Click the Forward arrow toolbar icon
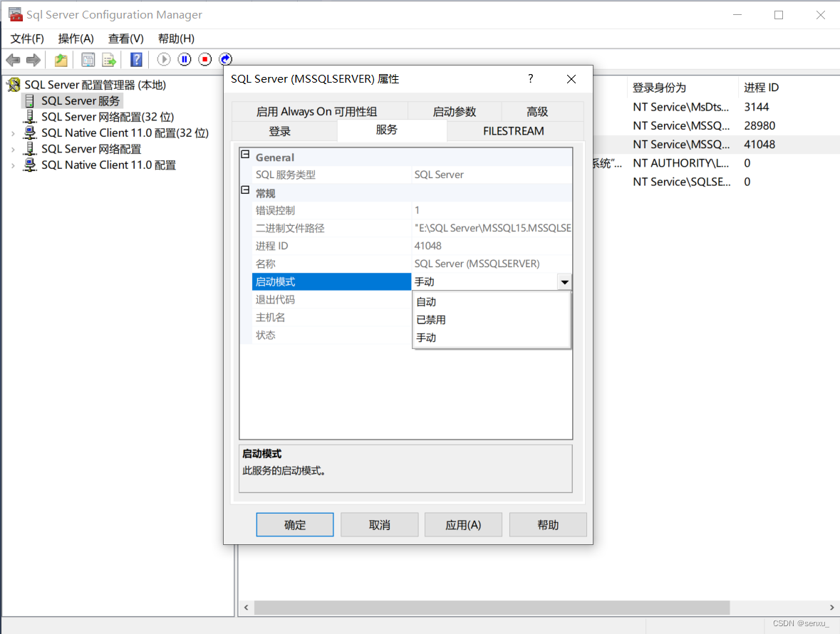Screen dimensions: 840x634 33,59
